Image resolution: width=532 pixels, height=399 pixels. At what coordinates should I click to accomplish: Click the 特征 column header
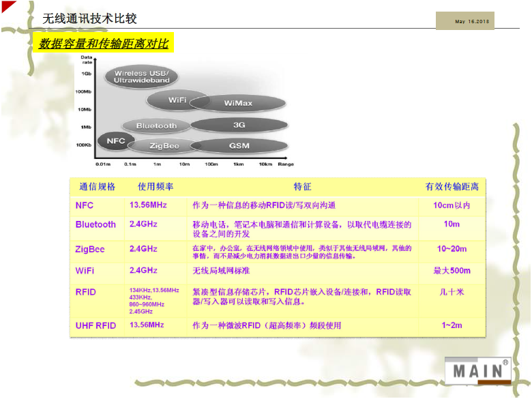(302, 187)
